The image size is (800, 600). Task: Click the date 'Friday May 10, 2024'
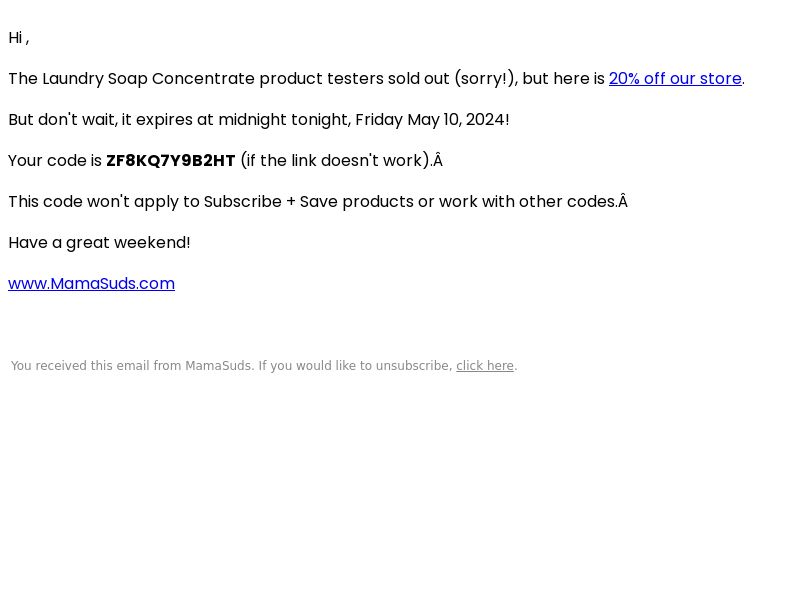(430, 120)
